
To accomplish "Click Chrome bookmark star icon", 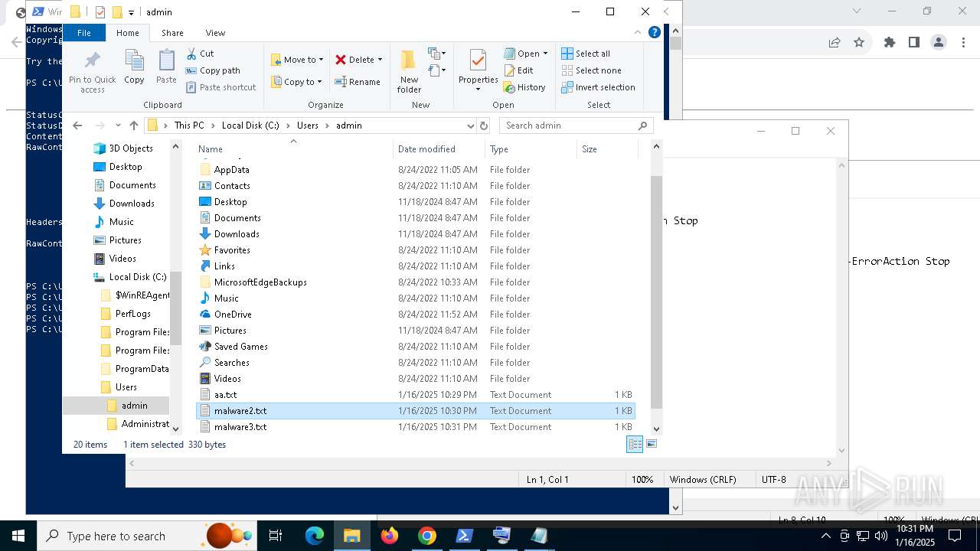I will [859, 43].
